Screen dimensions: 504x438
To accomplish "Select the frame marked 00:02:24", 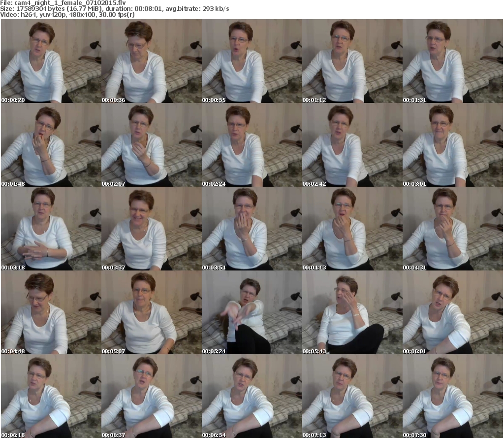I will click(252, 145).
